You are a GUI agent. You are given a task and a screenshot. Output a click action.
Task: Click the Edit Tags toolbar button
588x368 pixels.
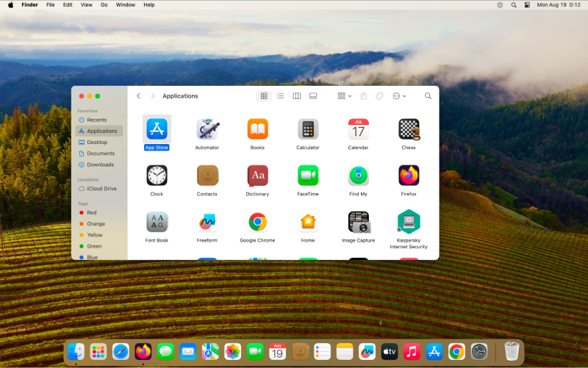(379, 96)
